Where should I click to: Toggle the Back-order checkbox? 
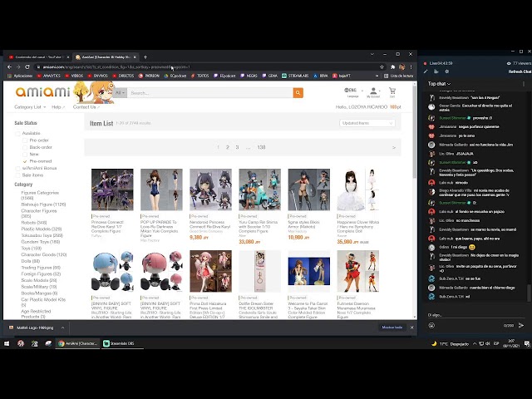[25, 147]
